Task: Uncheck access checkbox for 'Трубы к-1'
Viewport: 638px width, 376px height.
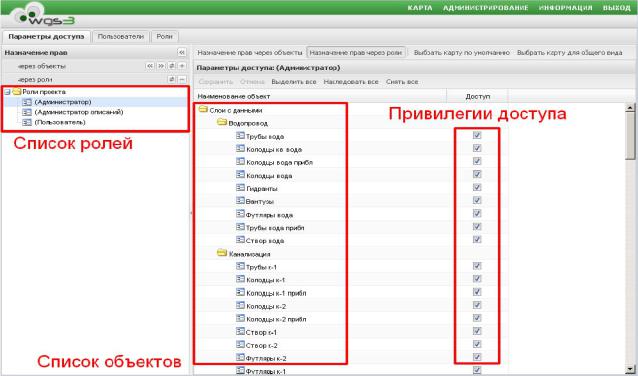Action: [x=477, y=266]
